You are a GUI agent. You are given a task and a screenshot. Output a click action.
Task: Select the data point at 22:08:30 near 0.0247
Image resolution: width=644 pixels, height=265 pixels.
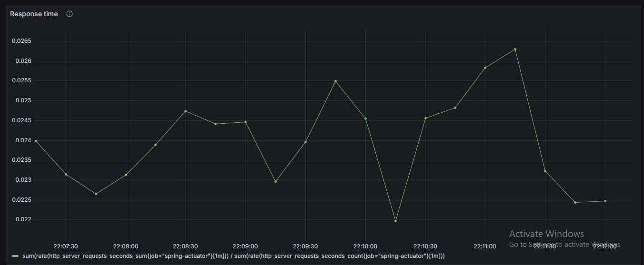[x=185, y=111]
